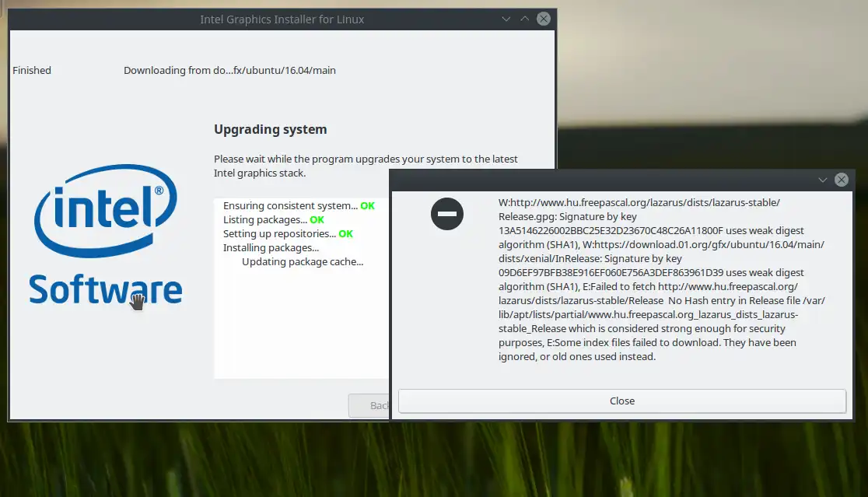Viewport: 868px width, 497px height.
Task: Click 'Ensuring consistent system... OK' line
Action: pyautogui.click(x=299, y=206)
